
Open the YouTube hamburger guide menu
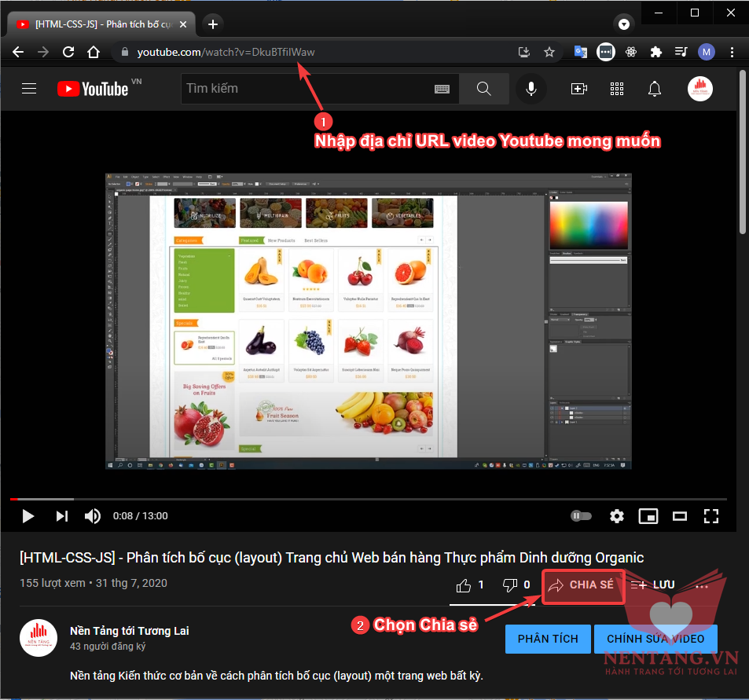29,89
